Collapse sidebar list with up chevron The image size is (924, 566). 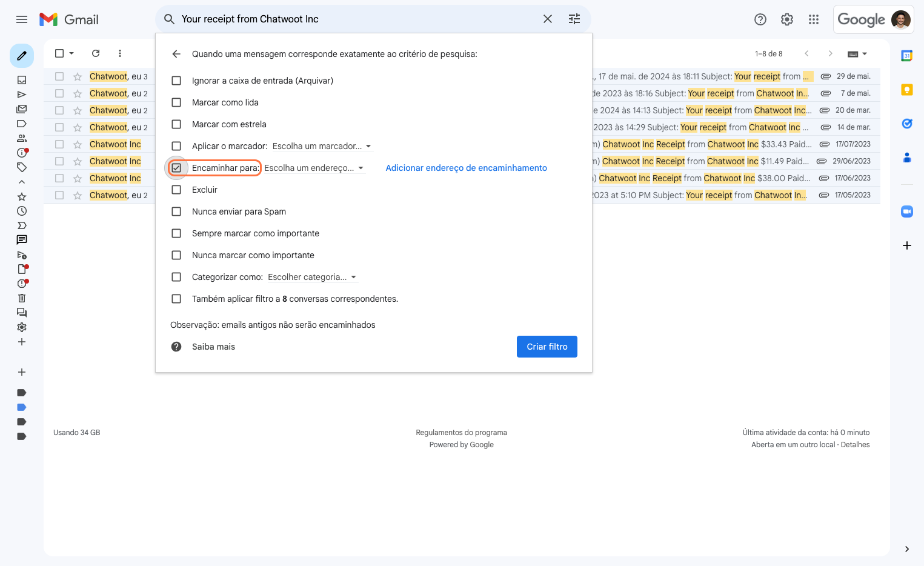[22, 182]
